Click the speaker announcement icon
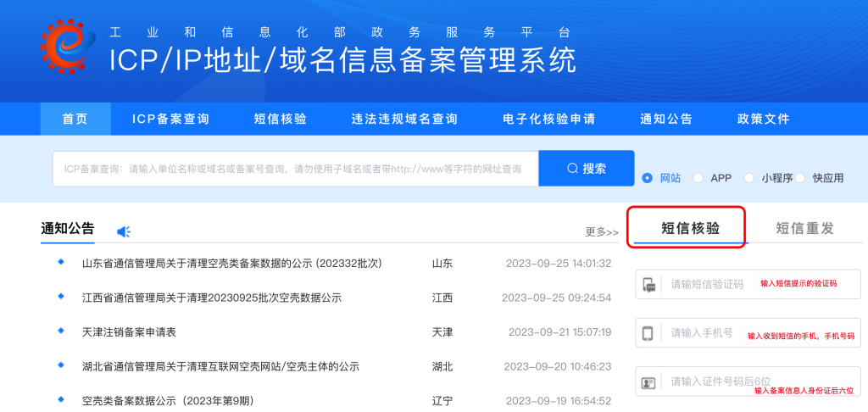Screen dimensions: 868x412 tap(124, 231)
